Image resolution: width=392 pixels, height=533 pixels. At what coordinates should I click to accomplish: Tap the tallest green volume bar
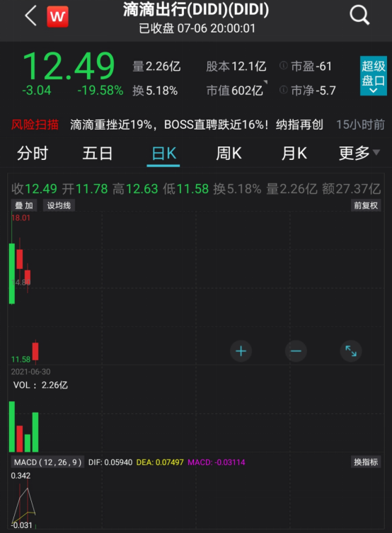tap(12, 427)
